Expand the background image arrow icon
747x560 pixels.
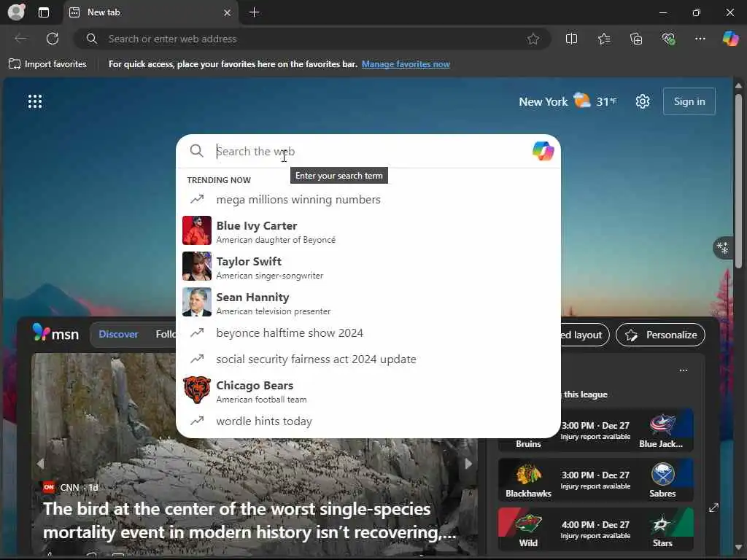click(x=713, y=507)
